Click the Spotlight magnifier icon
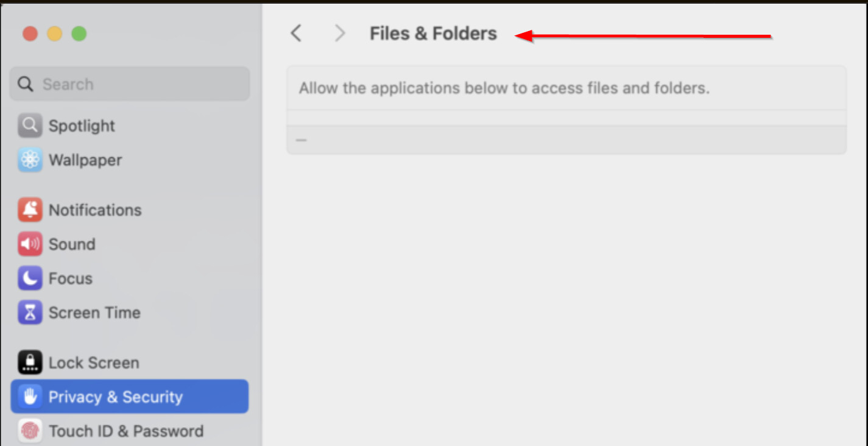This screenshot has height=446, width=868. point(30,126)
